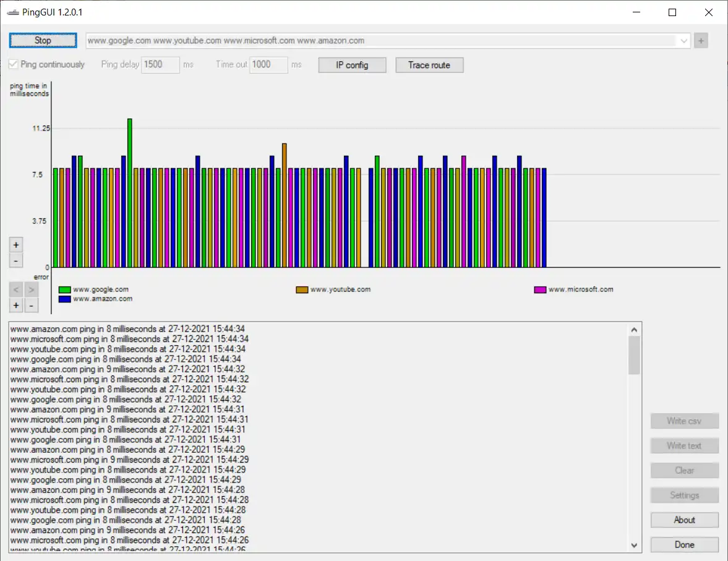Focus the Time out field showing 1000
This screenshot has height=561, width=728.
point(268,64)
